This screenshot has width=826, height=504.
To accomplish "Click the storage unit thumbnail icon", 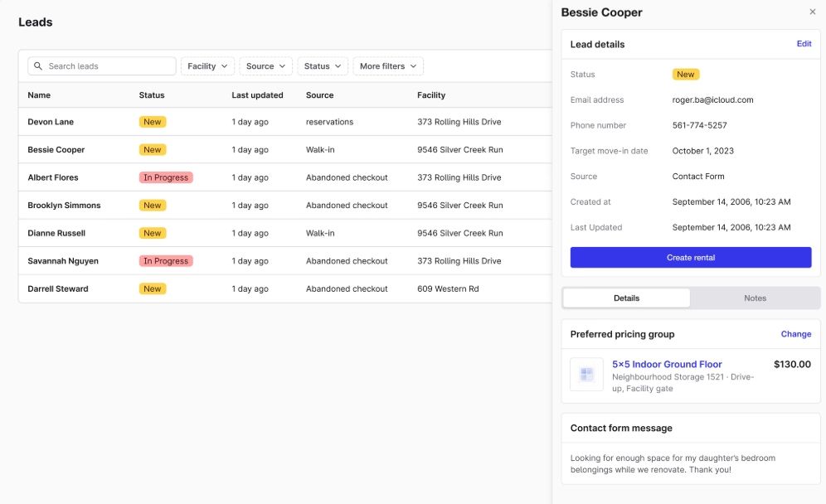I will (x=586, y=375).
